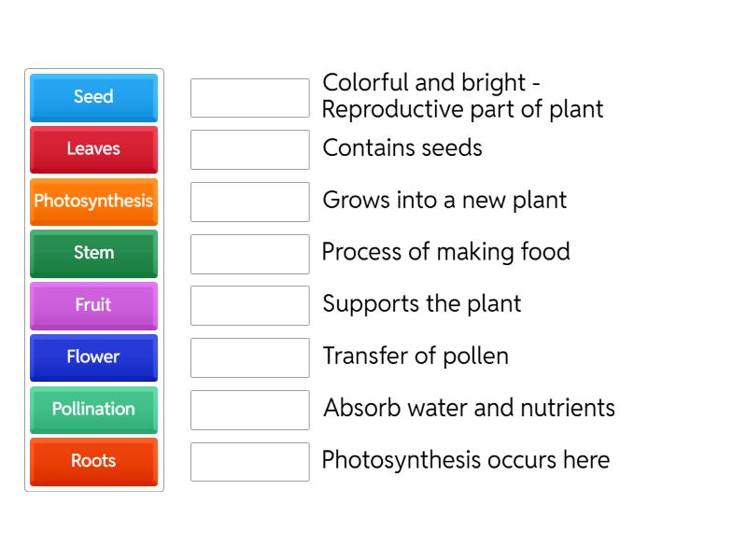The width and height of the screenshot is (747, 560).
Task: Click slot for 'Grows into a new plant'
Action: pos(249,202)
